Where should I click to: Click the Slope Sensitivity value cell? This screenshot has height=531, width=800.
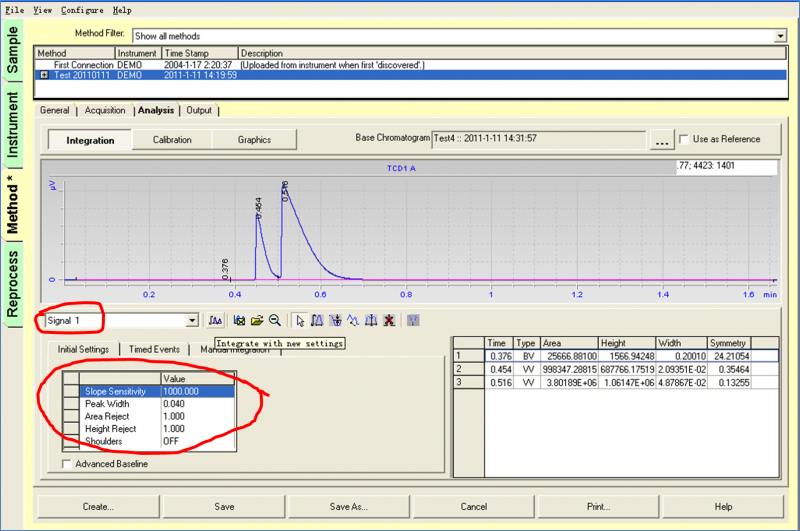click(197, 391)
